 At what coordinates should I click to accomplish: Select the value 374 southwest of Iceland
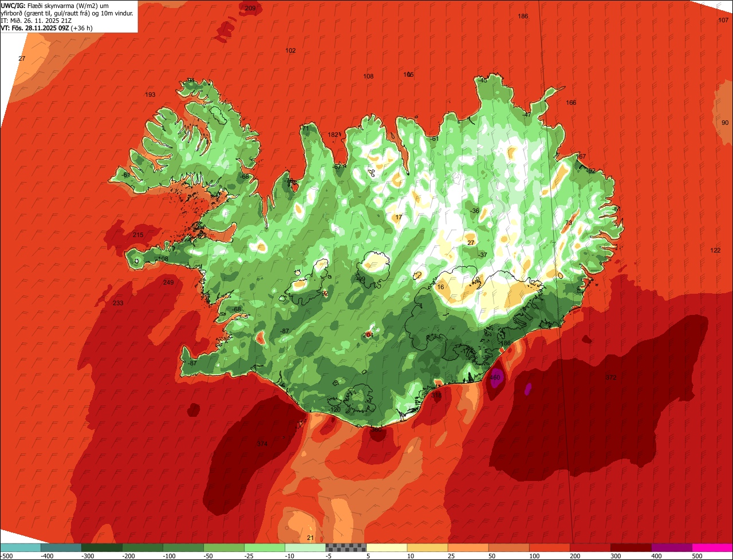click(x=262, y=444)
